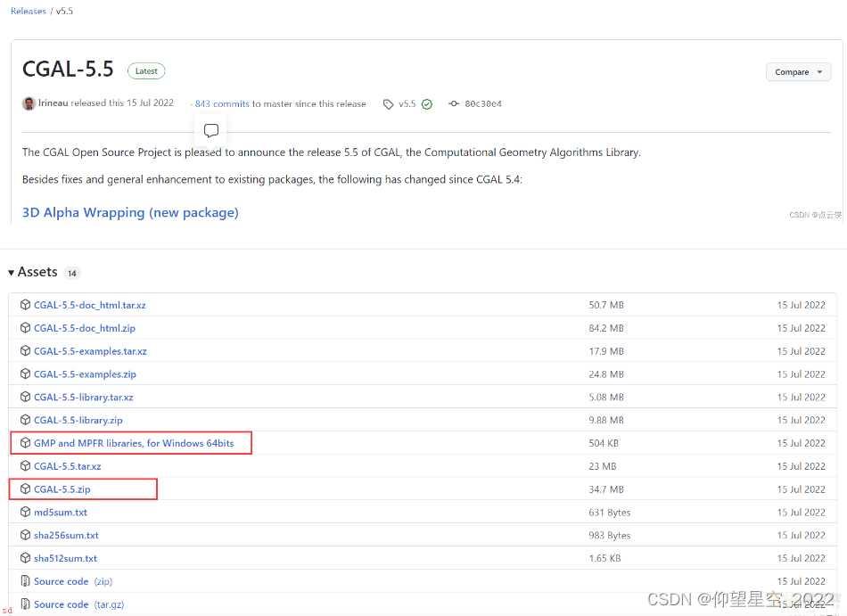Download sha256sum.txt
Image resolution: width=847 pixels, height=616 pixels.
(x=67, y=536)
